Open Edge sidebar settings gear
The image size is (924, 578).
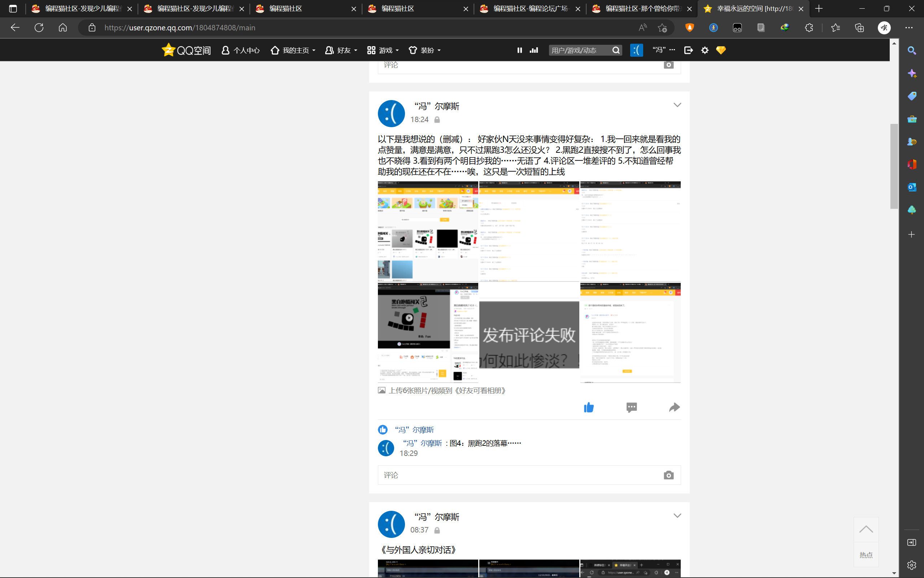coord(912,565)
